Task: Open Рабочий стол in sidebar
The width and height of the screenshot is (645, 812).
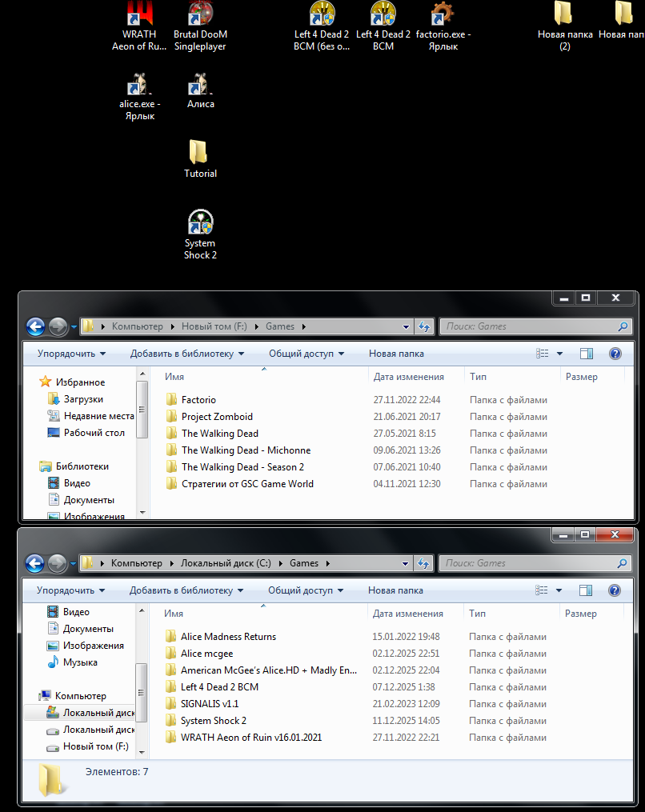Action: tap(86, 433)
